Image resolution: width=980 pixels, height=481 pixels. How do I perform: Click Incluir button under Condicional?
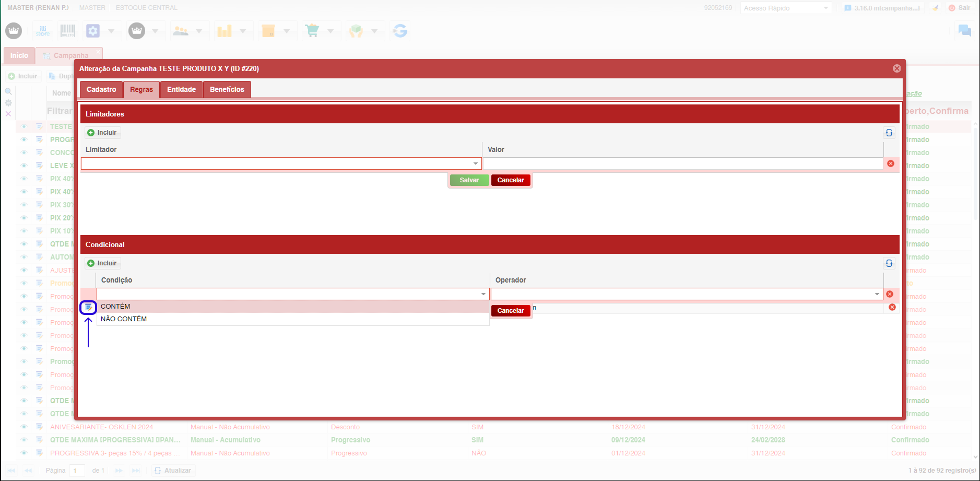[102, 263]
